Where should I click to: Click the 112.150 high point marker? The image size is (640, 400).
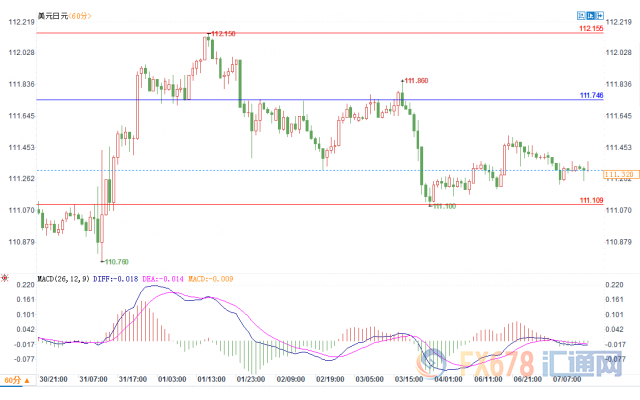pyautogui.click(x=222, y=34)
